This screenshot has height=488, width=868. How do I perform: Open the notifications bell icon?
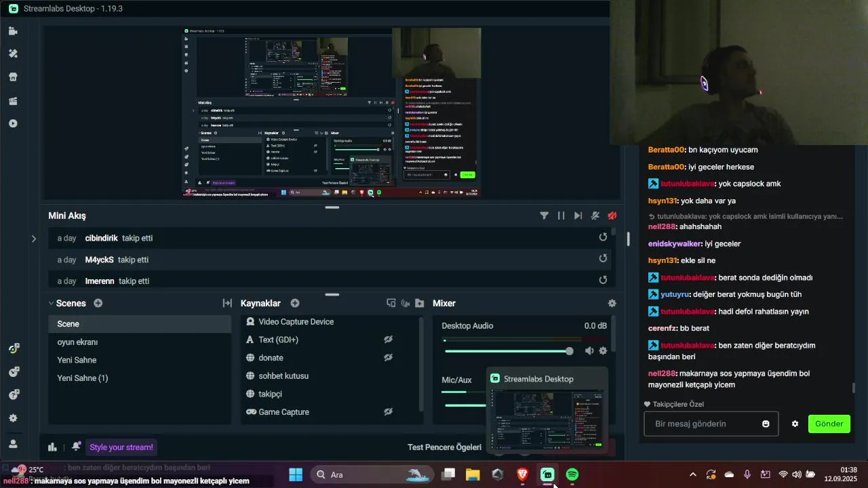(76, 447)
